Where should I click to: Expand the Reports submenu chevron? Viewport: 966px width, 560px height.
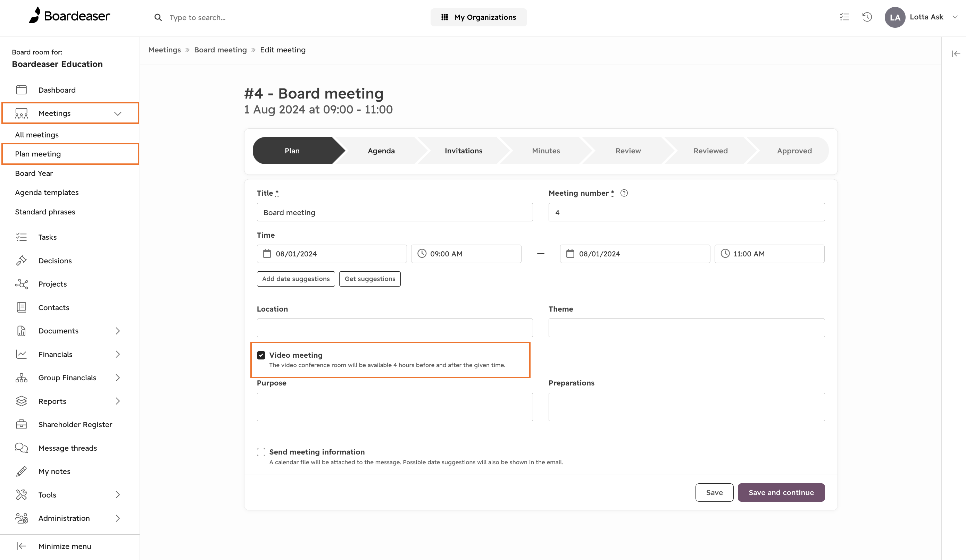[x=118, y=401]
